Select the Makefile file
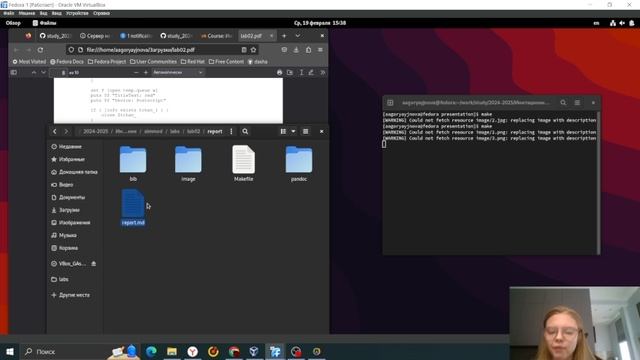The width and height of the screenshot is (640, 360). [x=244, y=163]
